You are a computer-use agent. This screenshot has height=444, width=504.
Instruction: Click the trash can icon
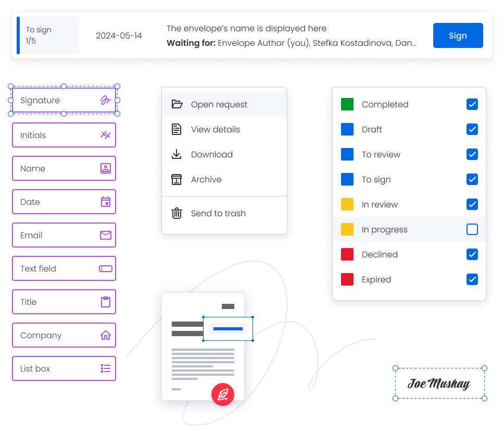click(177, 213)
